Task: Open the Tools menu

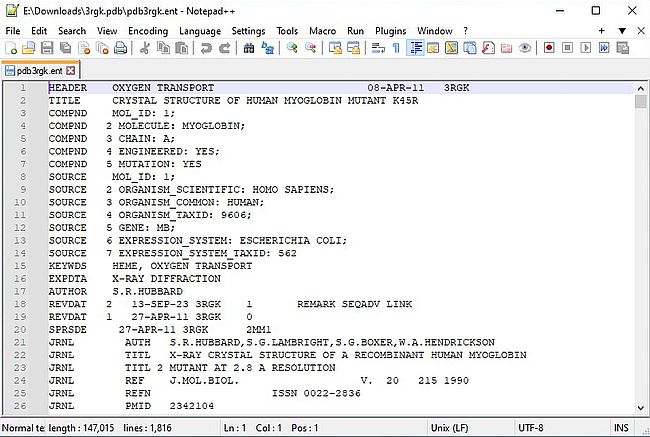Action: coord(287,31)
